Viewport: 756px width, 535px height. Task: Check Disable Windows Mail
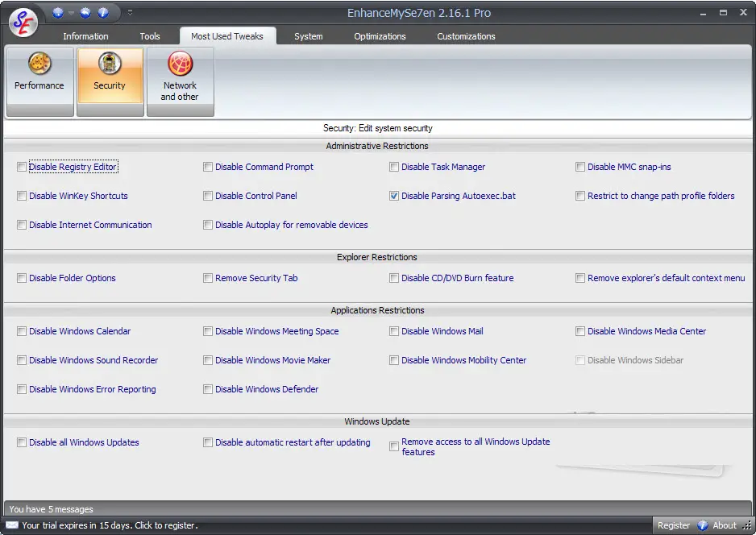[x=394, y=331]
